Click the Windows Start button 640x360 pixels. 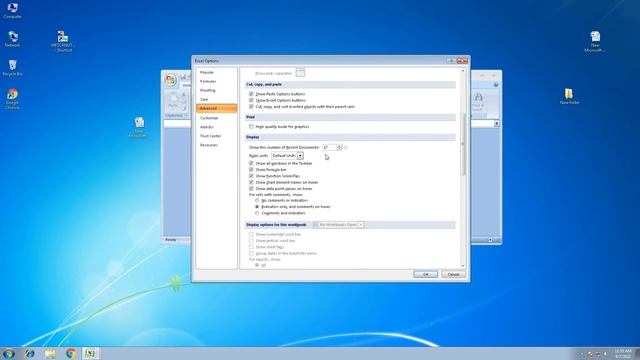[9, 353]
